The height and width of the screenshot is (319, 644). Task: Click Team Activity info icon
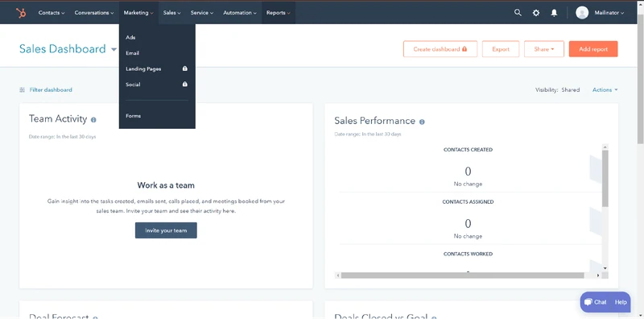93,120
